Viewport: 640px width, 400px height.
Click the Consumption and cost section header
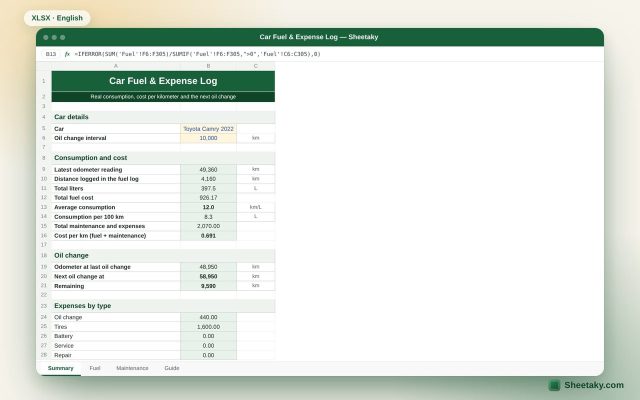pos(163,158)
